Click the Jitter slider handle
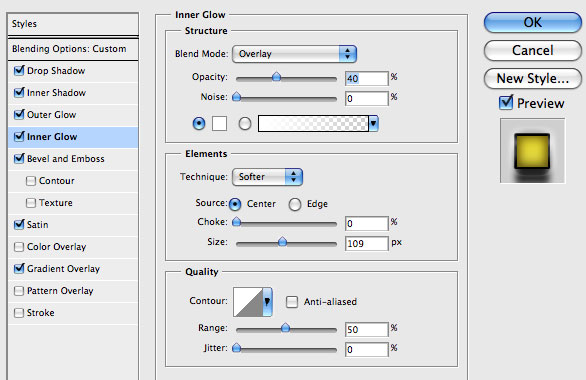This screenshot has width=586, height=380. (x=236, y=348)
